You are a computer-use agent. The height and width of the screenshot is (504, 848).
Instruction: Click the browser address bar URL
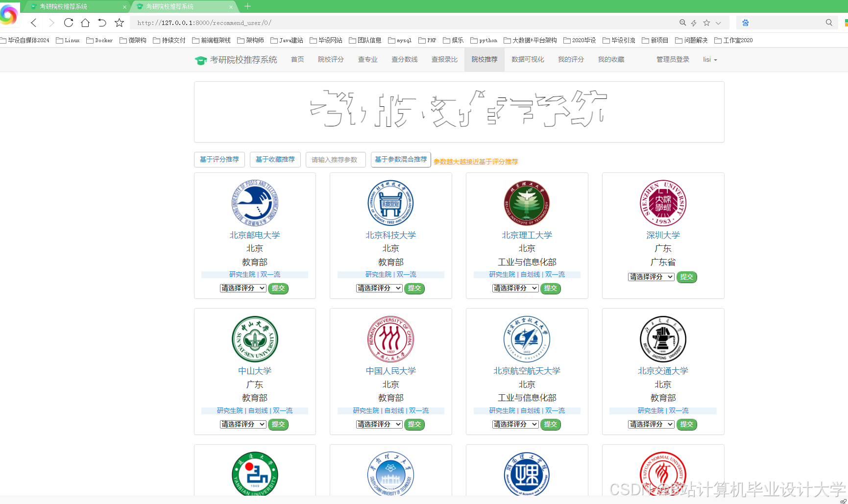coord(204,23)
